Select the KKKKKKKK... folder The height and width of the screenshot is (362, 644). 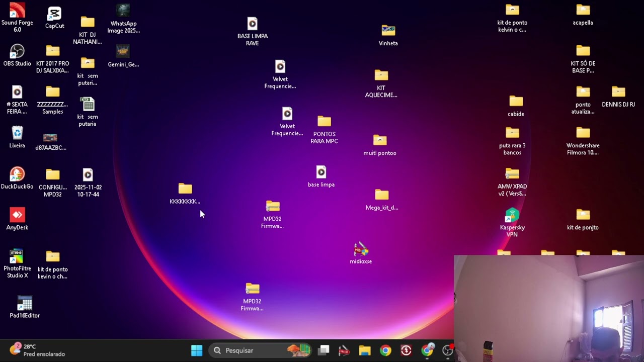[x=185, y=194]
